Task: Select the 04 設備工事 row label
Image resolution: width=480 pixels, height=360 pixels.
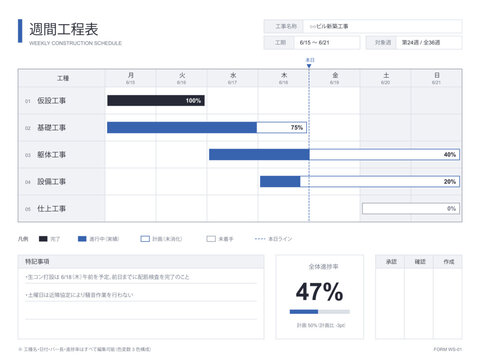Action: coord(45,182)
